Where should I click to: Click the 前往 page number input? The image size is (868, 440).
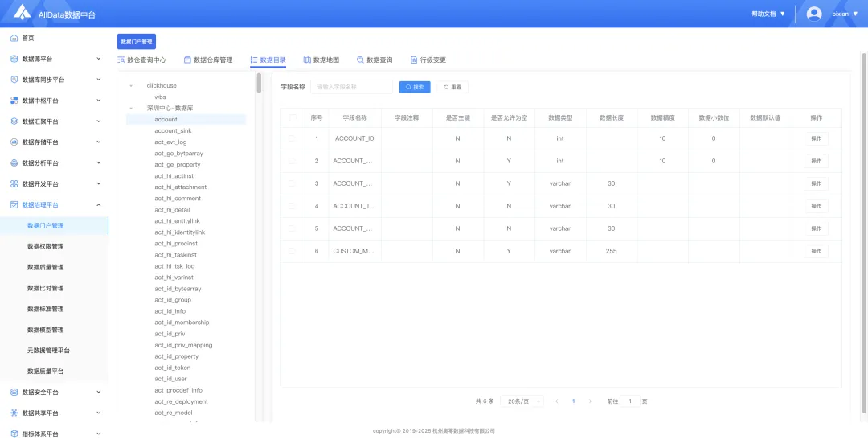pos(630,401)
